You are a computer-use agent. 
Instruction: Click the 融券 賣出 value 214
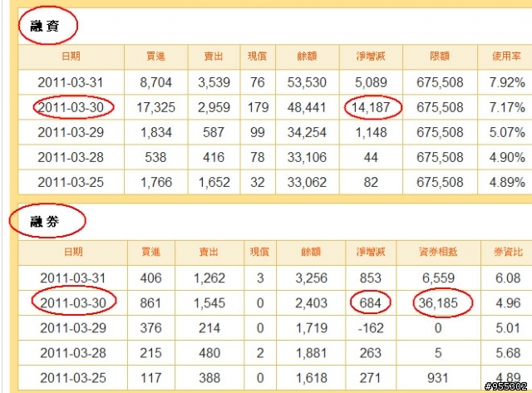coord(209,328)
